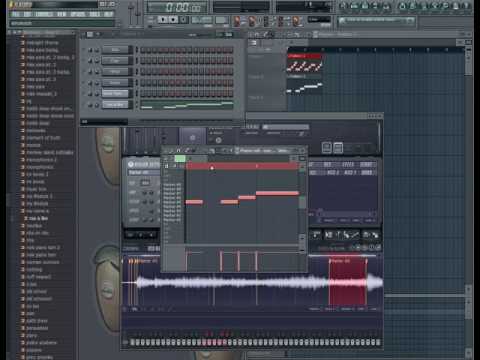The image size is (480, 360).
Task: Click the red highlighted slice in waveform
Action: pyautogui.click(x=348, y=282)
